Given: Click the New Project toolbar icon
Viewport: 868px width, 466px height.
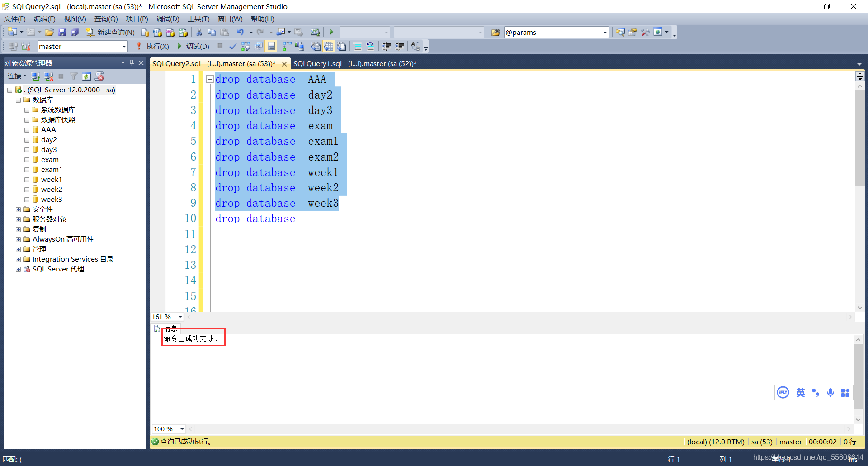Looking at the screenshot, I should [12, 32].
